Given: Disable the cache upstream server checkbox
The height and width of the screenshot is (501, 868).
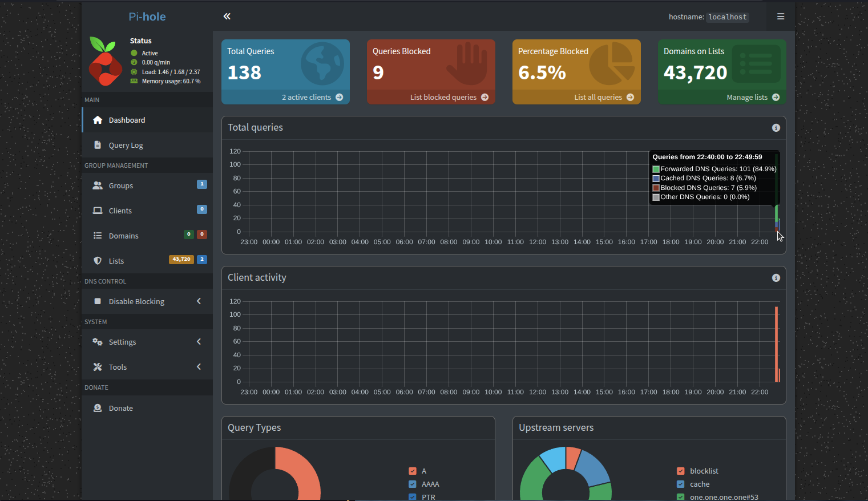Looking at the screenshot, I should [x=680, y=484].
